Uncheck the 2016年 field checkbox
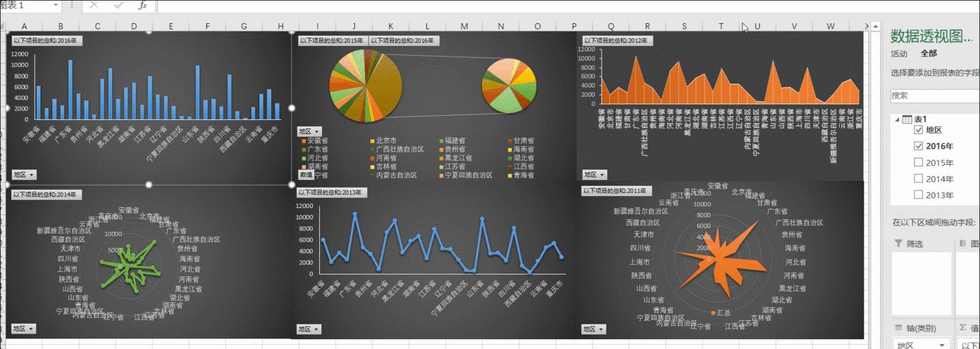 click(x=918, y=147)
